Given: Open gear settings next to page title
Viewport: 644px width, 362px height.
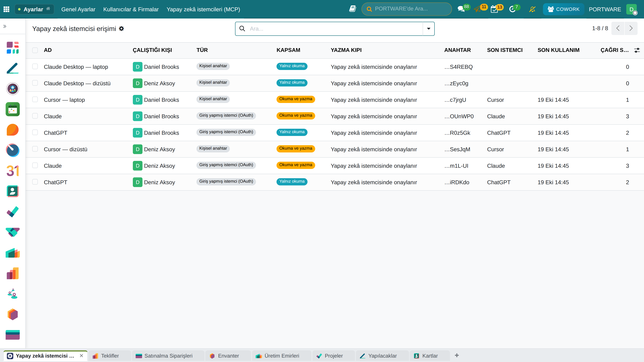Looking at the screenshot, I should 122,29.
